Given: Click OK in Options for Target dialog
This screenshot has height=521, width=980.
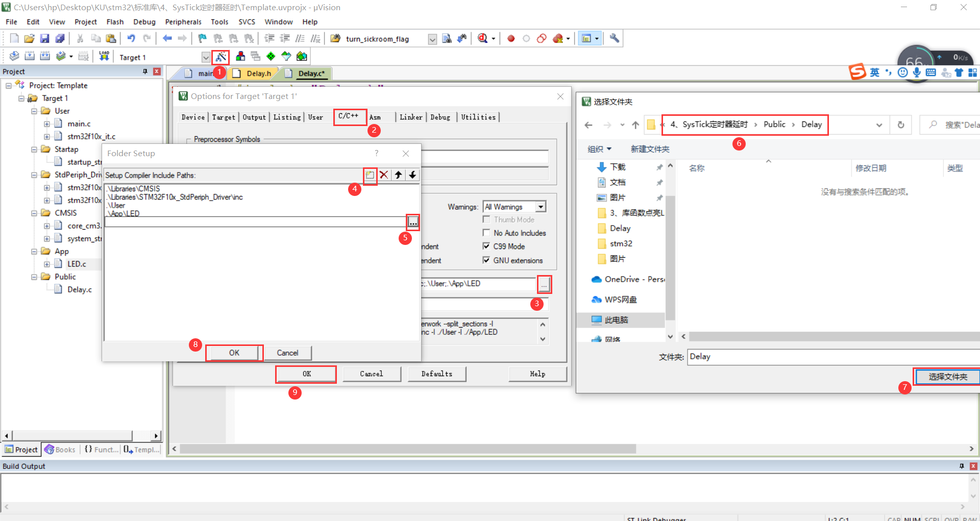Looking at the screenshot, I should (x=306, y=374).
